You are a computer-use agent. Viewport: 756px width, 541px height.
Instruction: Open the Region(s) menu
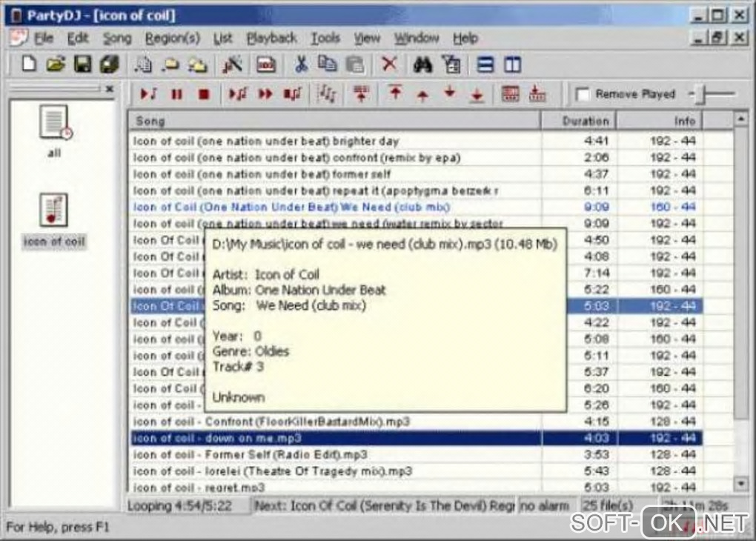coord(173,38)
